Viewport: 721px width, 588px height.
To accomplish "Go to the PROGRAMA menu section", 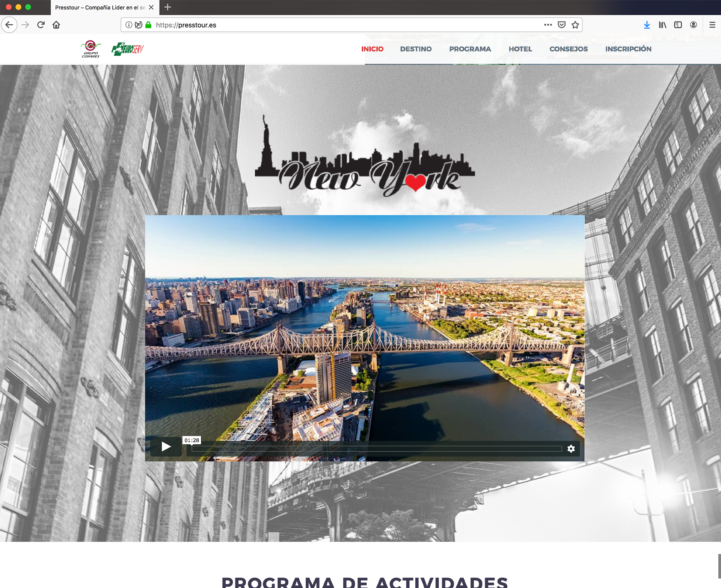I will (470, 49).
